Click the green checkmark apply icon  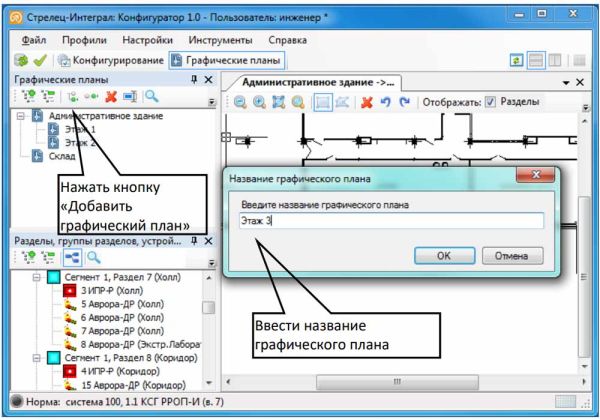point(39,60)
